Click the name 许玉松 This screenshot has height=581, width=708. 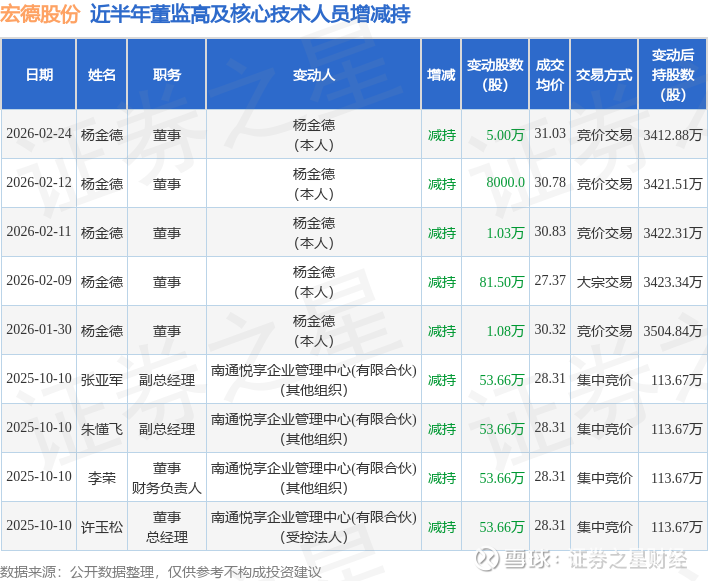tap(102, 527)
